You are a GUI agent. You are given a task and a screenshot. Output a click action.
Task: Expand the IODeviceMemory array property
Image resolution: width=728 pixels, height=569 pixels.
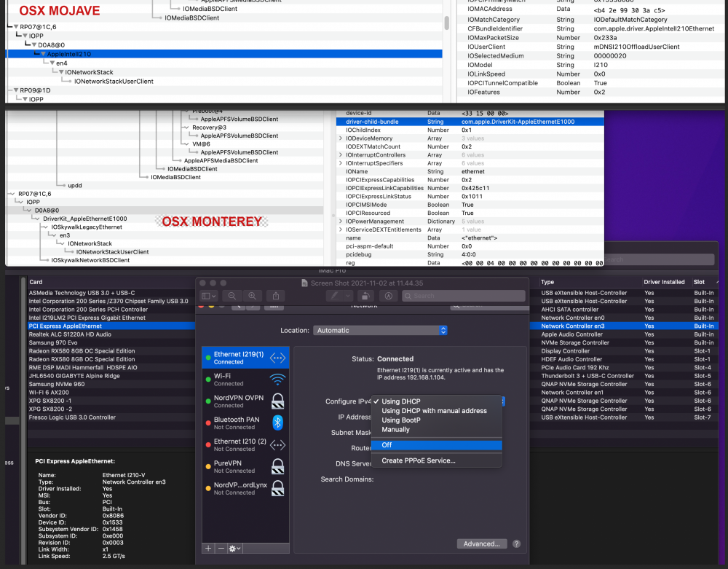point(341,138)
